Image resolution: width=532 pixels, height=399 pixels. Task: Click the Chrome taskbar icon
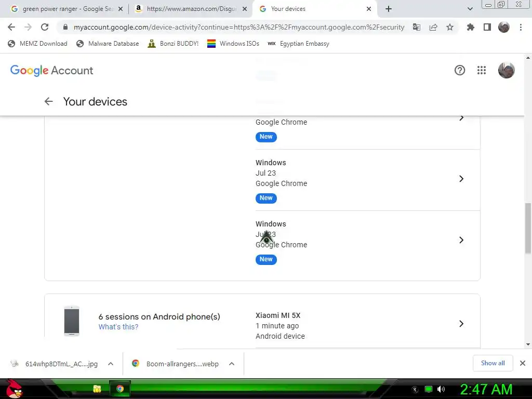tap(120, 389)
